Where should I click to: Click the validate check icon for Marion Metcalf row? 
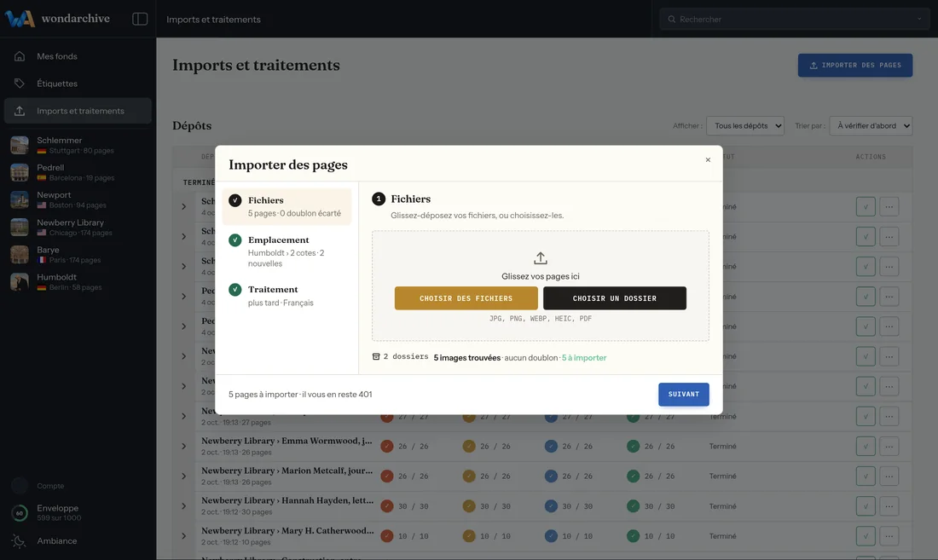pyautogui.click(x=866, y=476)
